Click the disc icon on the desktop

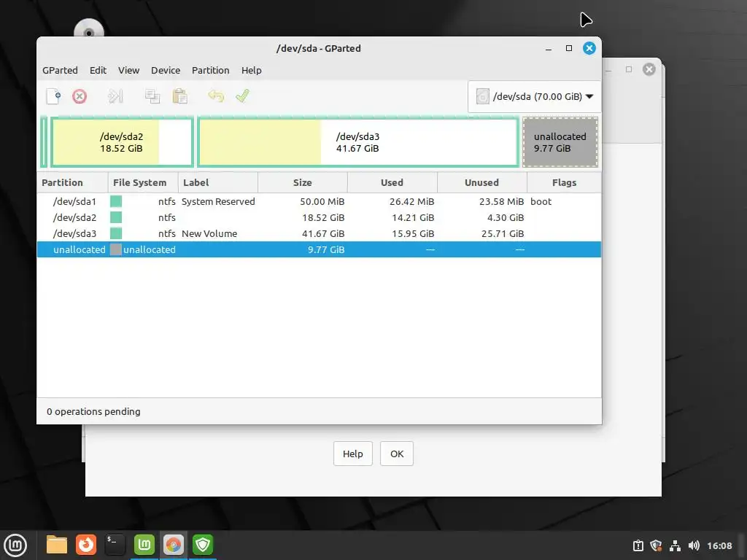click(89, 28)
